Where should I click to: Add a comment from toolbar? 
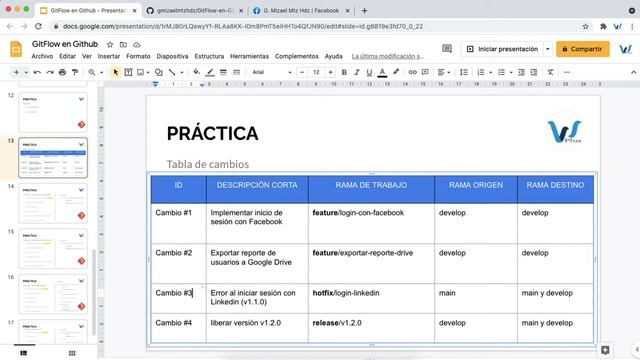click(425, 72)
